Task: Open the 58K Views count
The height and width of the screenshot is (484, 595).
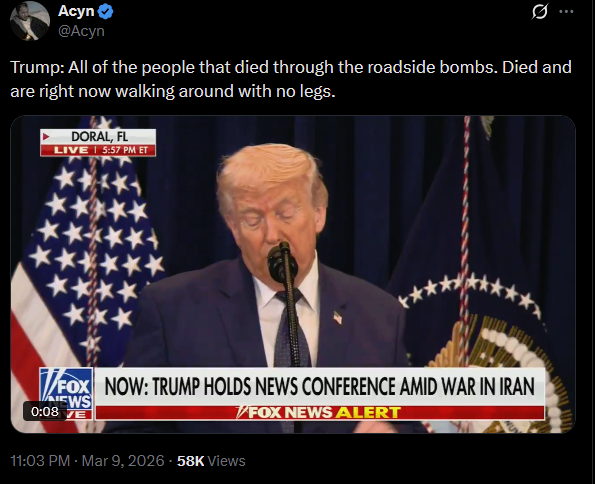Action: click(211, 461)
